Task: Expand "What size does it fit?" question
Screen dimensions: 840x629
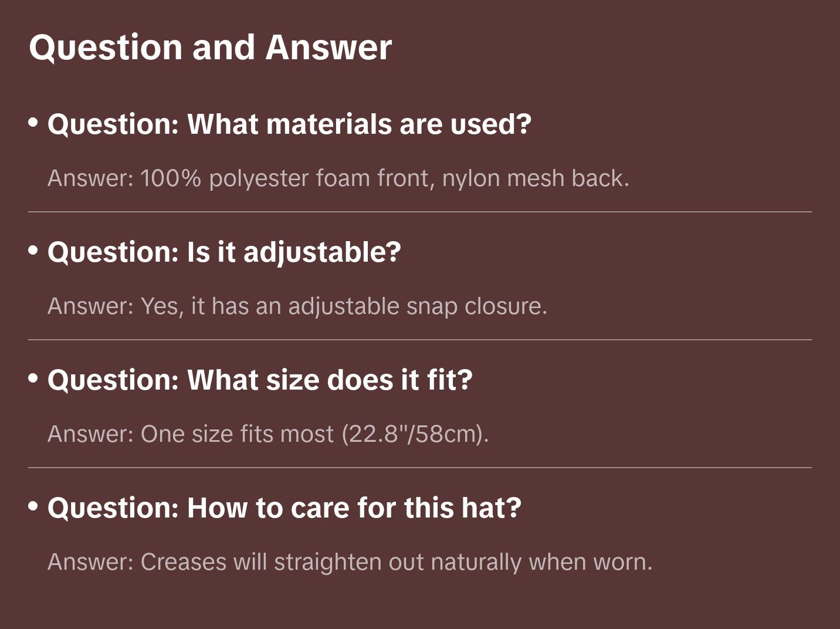Action: [x=260, y=380]
